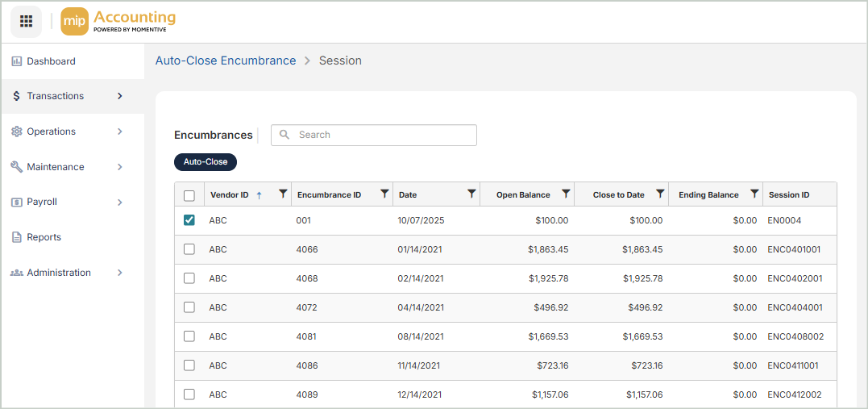Viewport: 868px width, 409px height.
Task: Open the Dashboard page
Action: (51, 61)
